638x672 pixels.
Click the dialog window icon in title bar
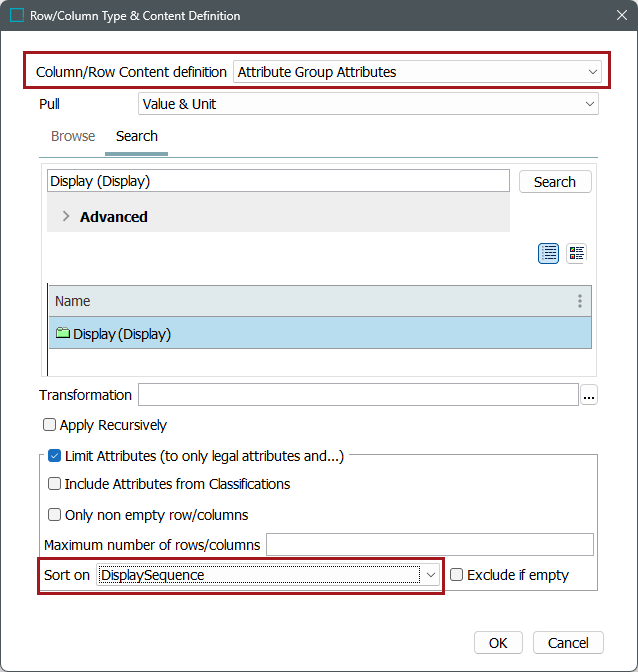[x=16, y=16]
